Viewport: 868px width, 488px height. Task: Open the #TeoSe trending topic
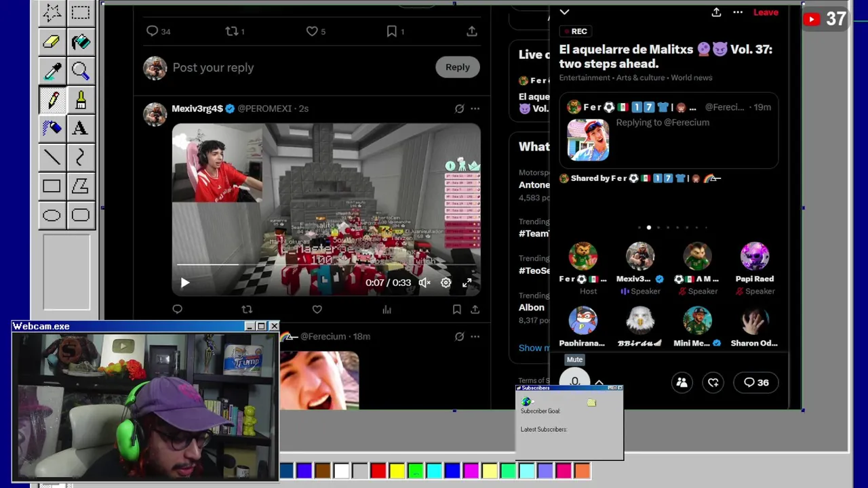coord(534,270)
